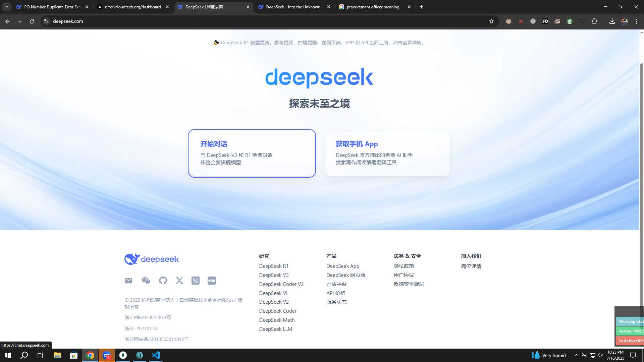Open 用户协议 link
644x362 pixels.
[x=404, y=275]
